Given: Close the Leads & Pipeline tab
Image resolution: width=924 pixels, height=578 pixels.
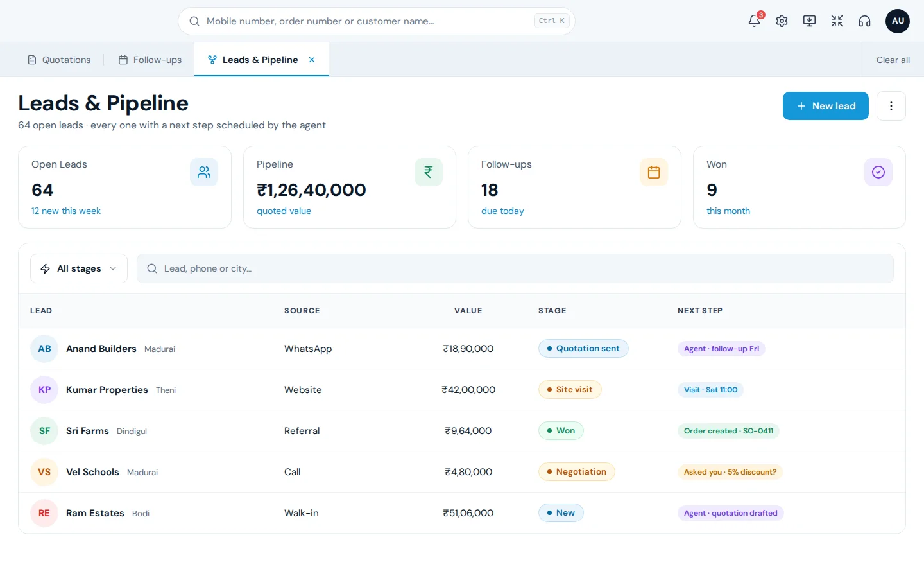Looking at the screenshot, I should click(312, 60).
